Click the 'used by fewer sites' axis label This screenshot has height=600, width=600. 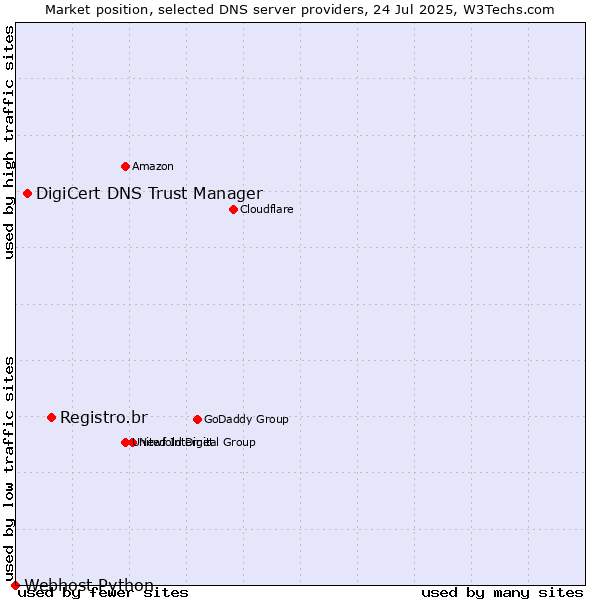[x=103, y=593]
